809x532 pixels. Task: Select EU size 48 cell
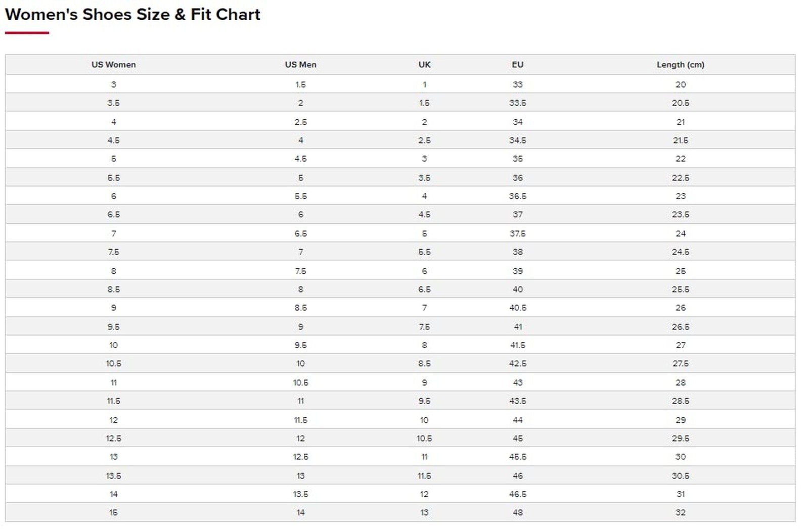[x=517, y=512]
